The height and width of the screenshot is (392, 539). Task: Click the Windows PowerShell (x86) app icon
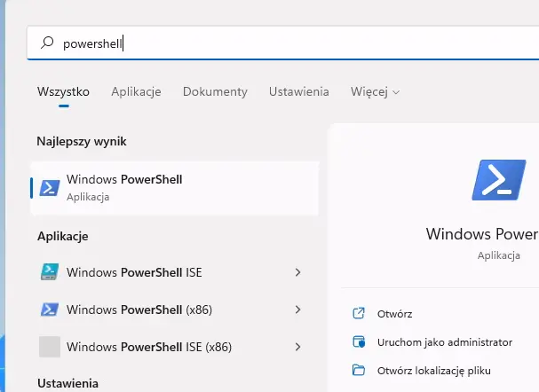click(x=50, y=310)
